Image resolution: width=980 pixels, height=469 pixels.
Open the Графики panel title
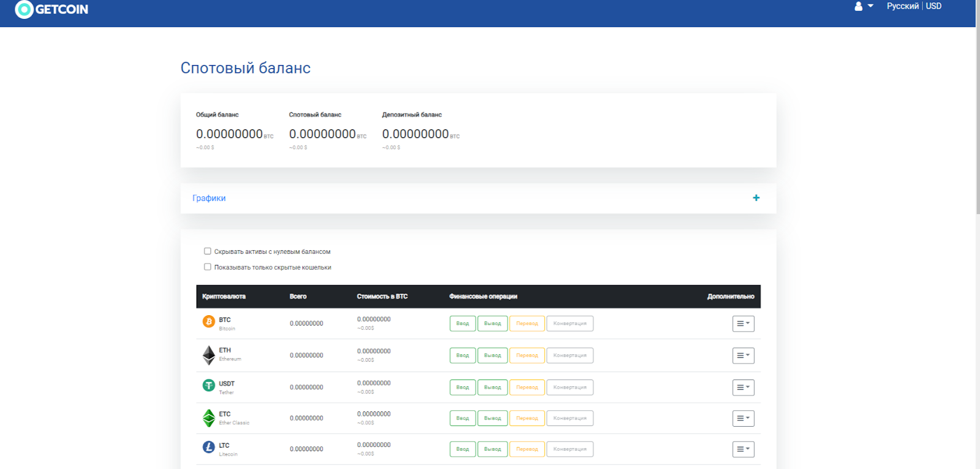(x=209, y=198)
